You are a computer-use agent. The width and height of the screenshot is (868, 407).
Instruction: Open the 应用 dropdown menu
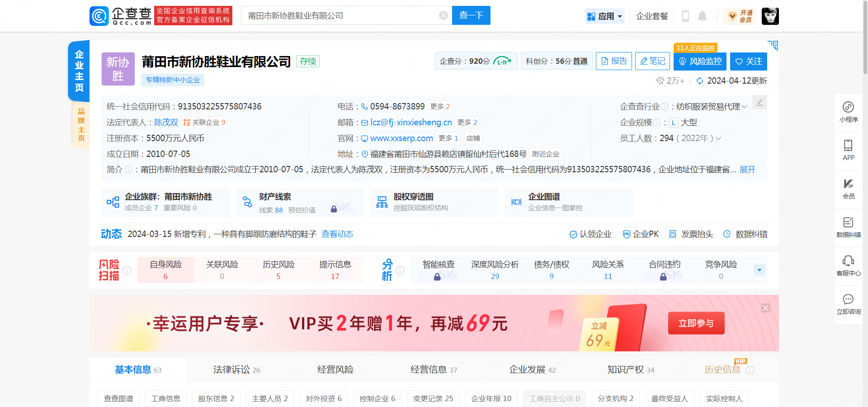click(x=605, y=16)
